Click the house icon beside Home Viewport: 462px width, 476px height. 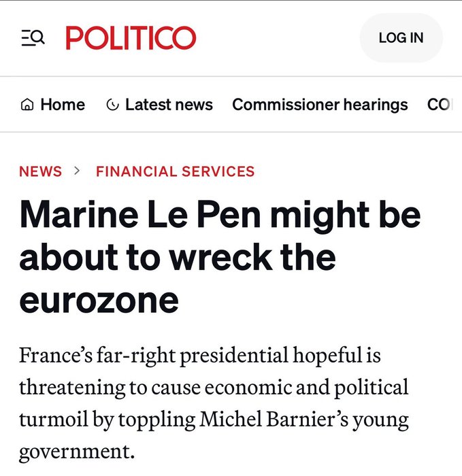[27, 105]
